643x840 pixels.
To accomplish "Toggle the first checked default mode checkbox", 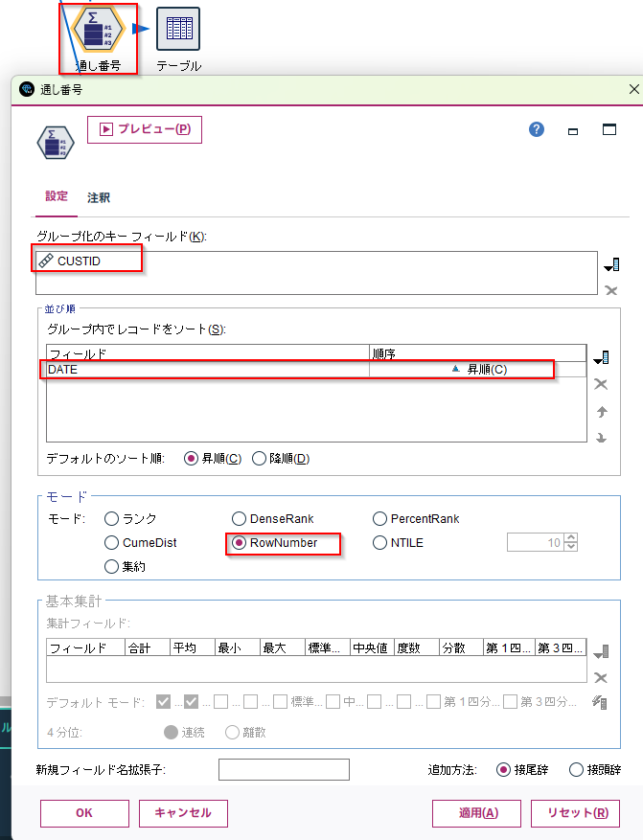I will pyautogui.click(x=164, y=702).
